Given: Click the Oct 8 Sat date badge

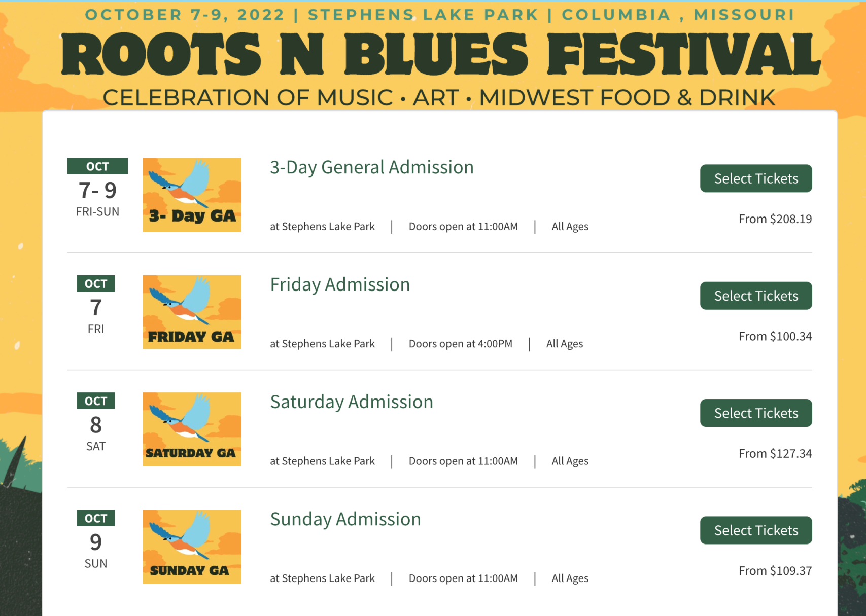Looking at the screenshot, I should click(96, 423).
